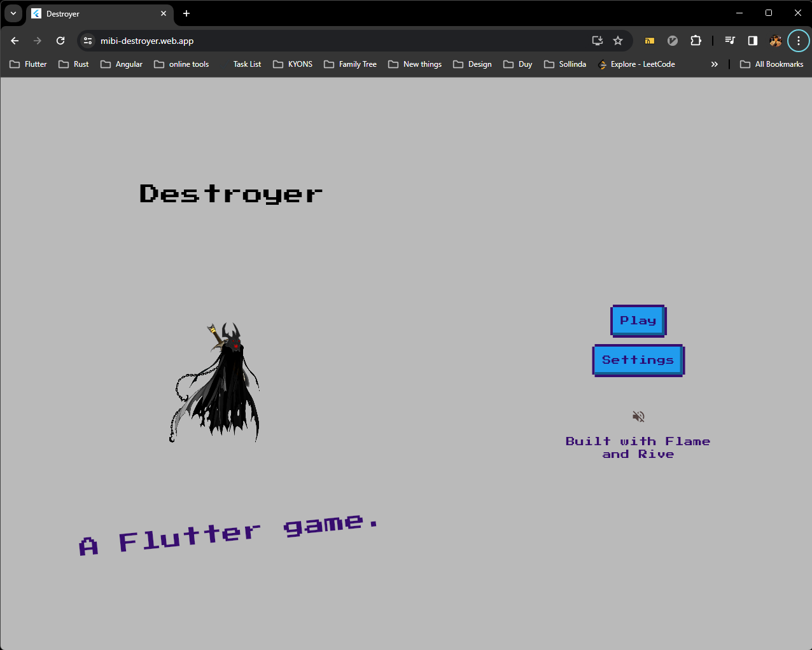
Task: Open the game Settings
Action: click(x=638, y=360)
